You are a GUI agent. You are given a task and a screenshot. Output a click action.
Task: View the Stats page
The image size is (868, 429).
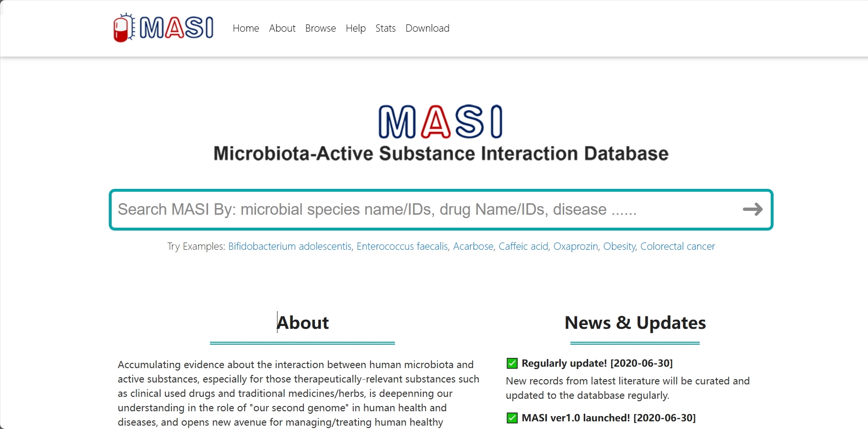[x=385, y=28]
